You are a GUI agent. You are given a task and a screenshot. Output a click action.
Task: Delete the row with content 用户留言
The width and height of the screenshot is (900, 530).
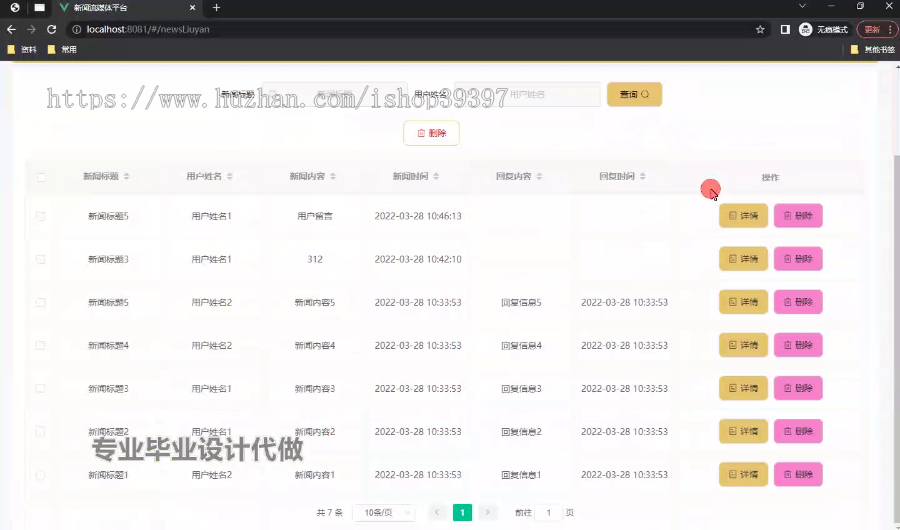pos(798,216)
